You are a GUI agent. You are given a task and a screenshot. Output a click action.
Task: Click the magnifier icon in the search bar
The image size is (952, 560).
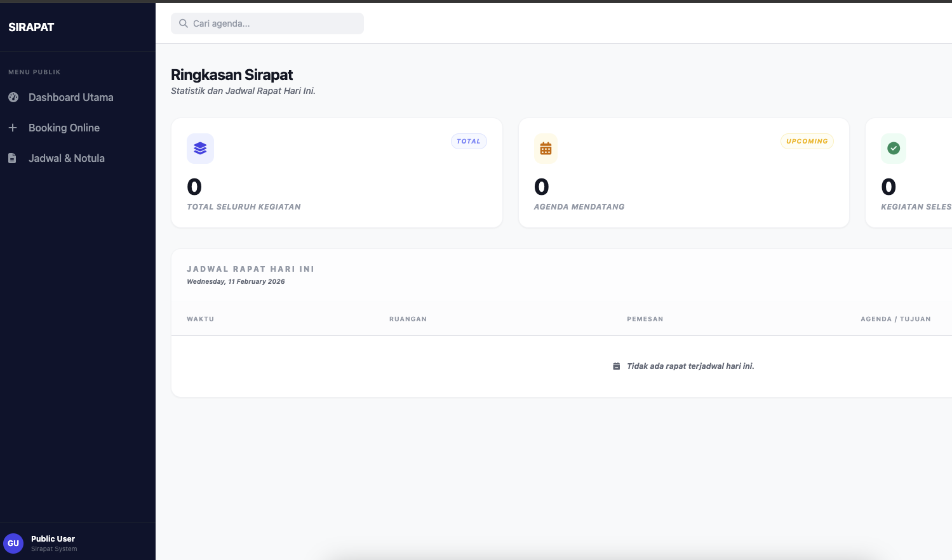[x=184, y=23]
